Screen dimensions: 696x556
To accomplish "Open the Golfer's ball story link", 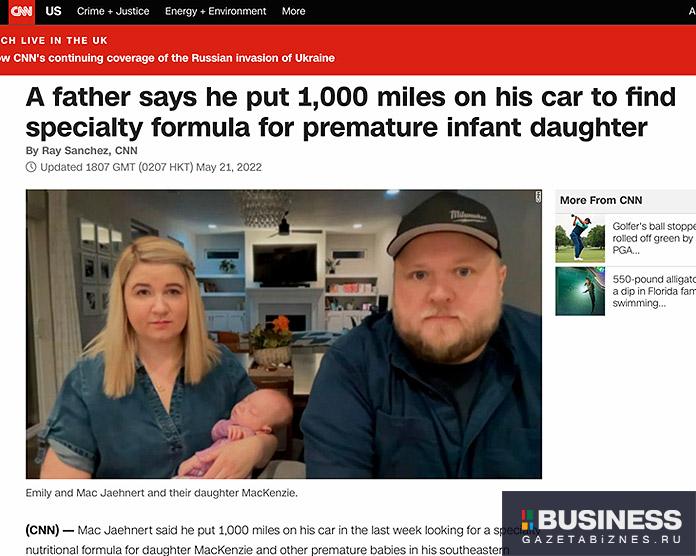I will point(653,238).
